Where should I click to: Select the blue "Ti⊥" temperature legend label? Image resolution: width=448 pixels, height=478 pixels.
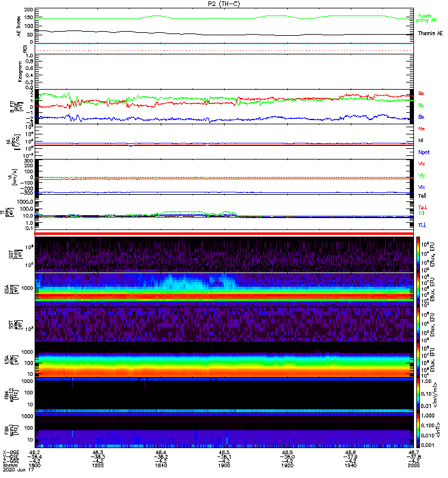pos(422,225)
